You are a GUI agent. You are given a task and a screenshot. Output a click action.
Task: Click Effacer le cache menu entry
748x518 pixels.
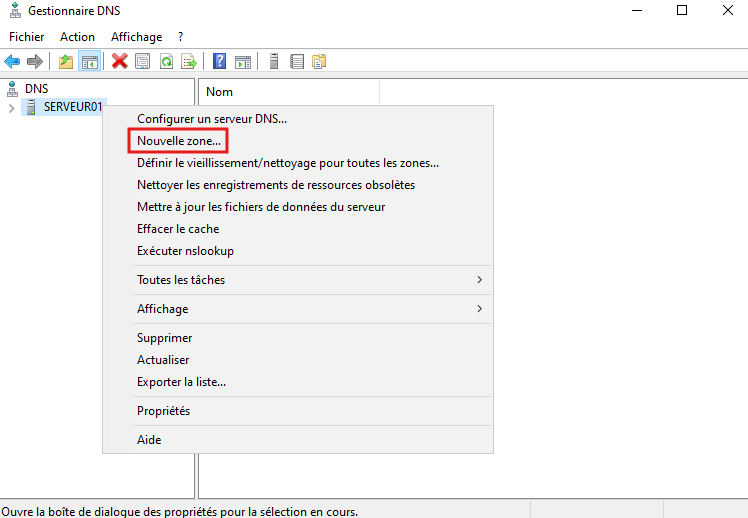[178, 229]
